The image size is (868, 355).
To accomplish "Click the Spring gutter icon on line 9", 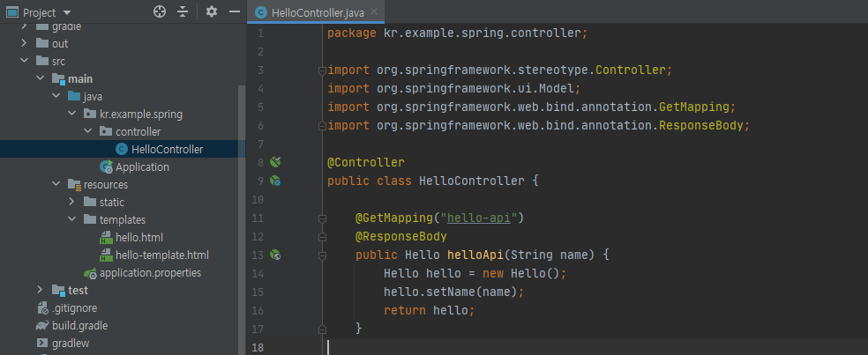I will pyautogui.click(x=275, y=181).
